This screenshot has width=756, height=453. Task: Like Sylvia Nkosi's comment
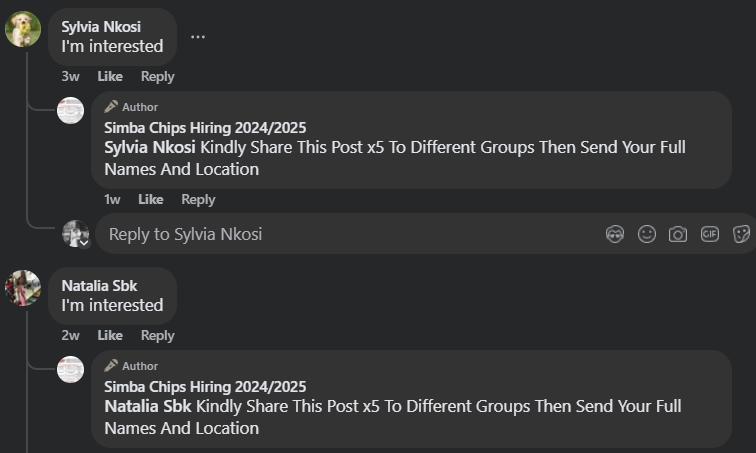click(110, 76)
